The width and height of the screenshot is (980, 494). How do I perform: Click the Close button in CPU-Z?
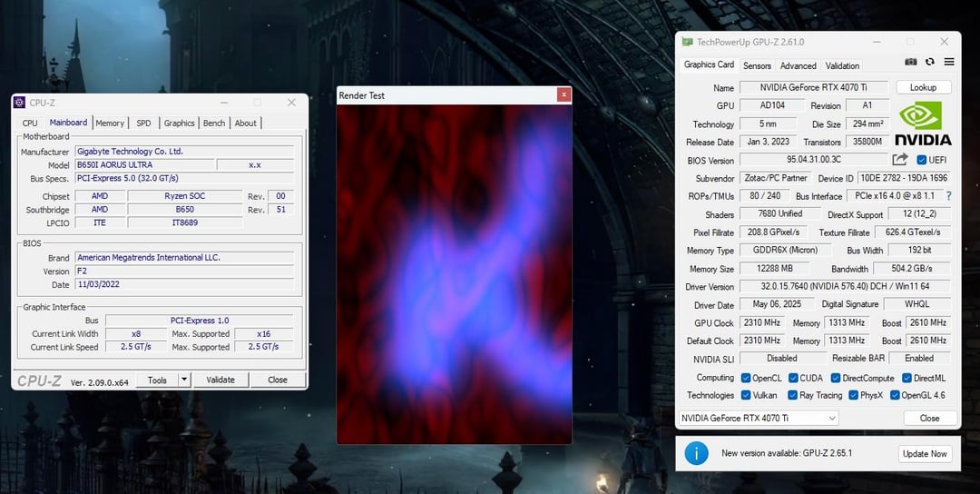pyautogui.click(x=278, y=380)
